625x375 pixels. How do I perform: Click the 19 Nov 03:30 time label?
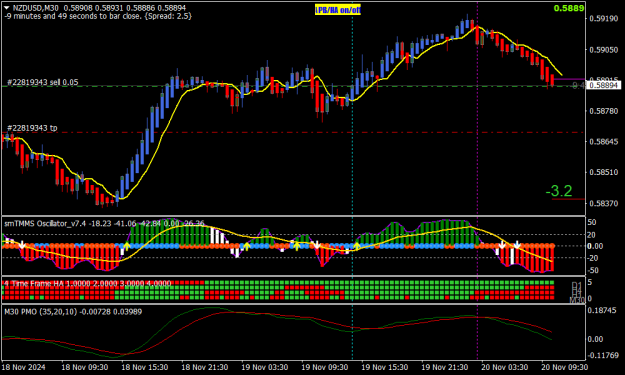point(265,367)
